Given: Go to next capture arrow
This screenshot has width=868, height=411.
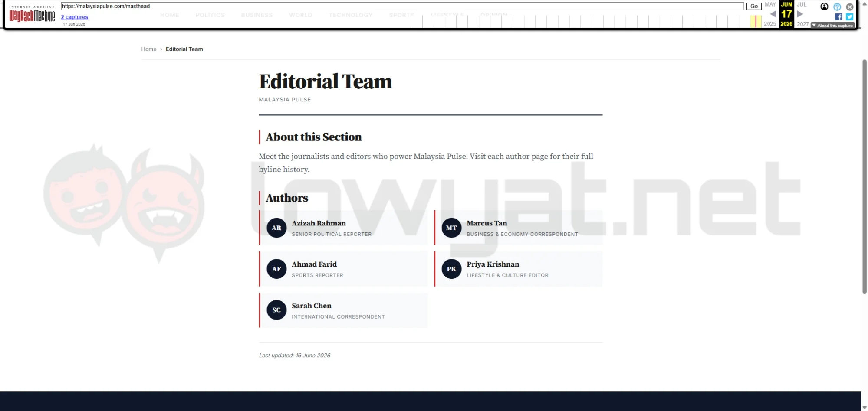Looking at the screenshot, I should [800, 14].
